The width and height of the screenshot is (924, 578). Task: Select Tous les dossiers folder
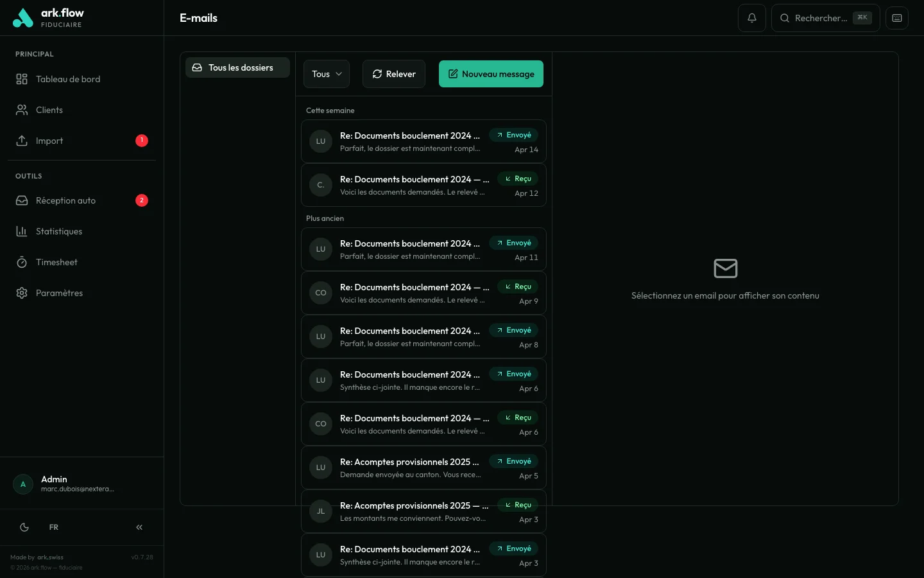(x=237, y=67)
